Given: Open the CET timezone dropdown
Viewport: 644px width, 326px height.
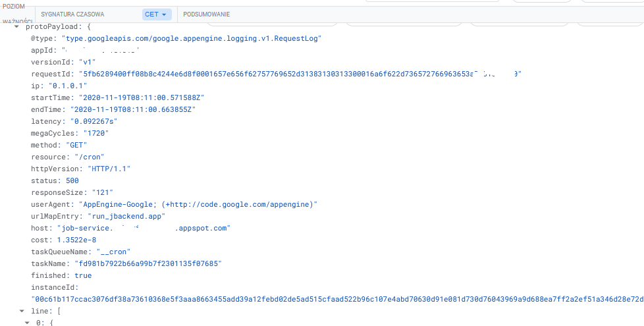Looking at the screenshot, I should [157, 14].
